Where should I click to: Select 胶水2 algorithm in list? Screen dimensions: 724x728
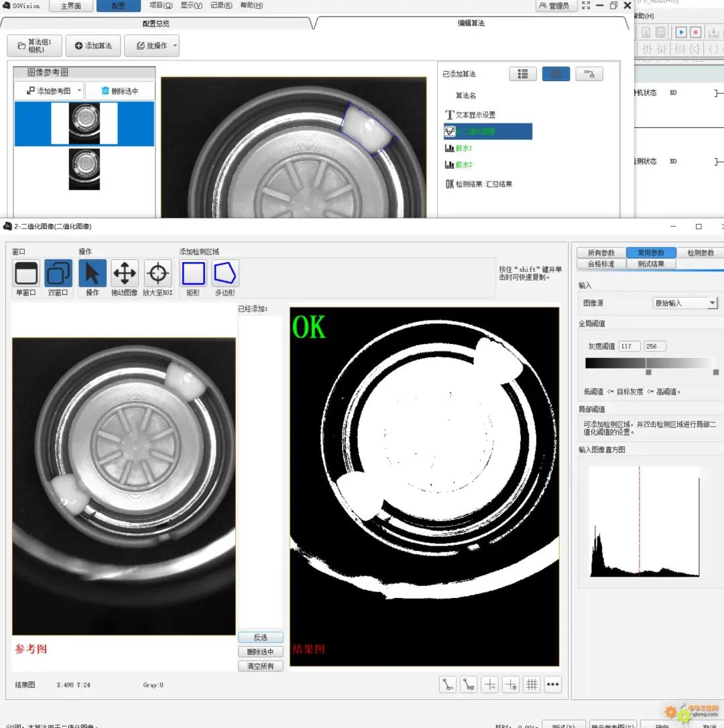[x=459, y=164]
